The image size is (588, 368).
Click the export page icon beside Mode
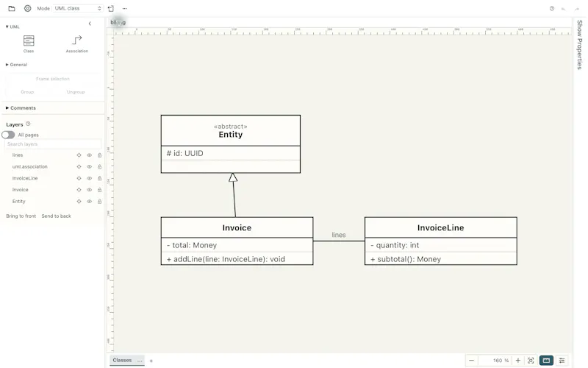[x=111, y=8]
